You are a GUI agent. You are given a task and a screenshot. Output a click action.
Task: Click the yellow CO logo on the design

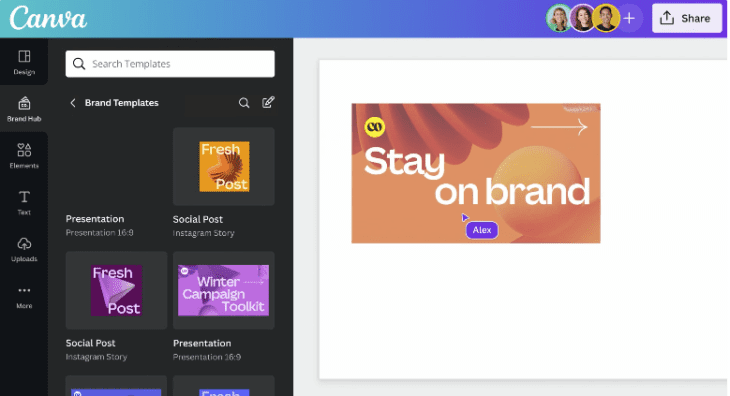coord(375,127)
